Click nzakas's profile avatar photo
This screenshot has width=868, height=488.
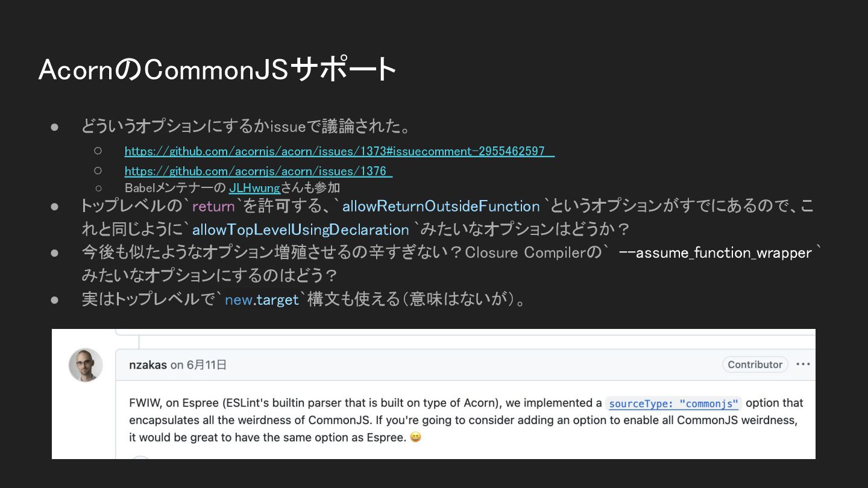(x=86, y=365)
